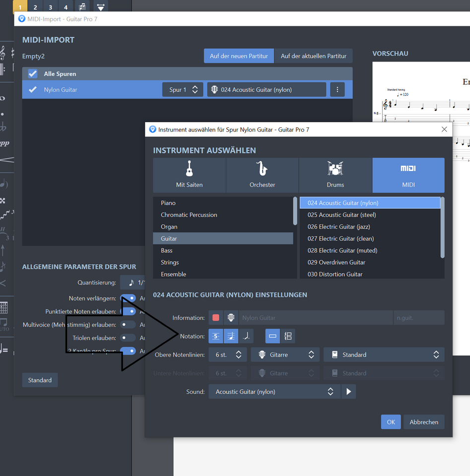This screenshot has height=476, width=470.
Task: Choose 027 Electric Guitar (clean)
Action: click(370, 238)
